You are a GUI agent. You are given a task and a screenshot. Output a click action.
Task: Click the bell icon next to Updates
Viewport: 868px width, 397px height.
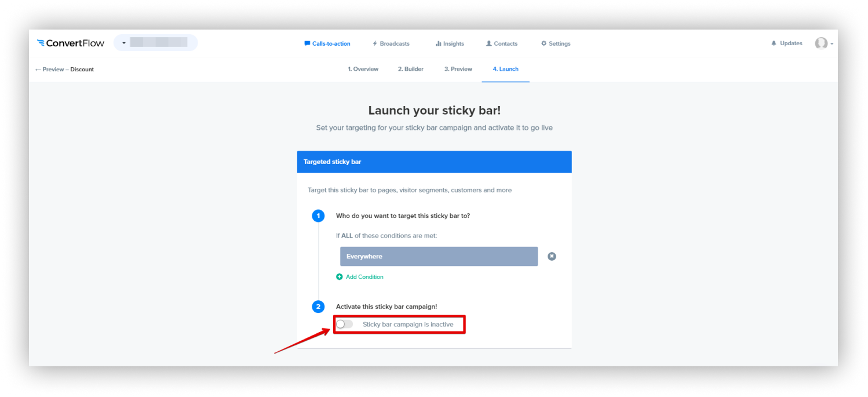(774, 43)
